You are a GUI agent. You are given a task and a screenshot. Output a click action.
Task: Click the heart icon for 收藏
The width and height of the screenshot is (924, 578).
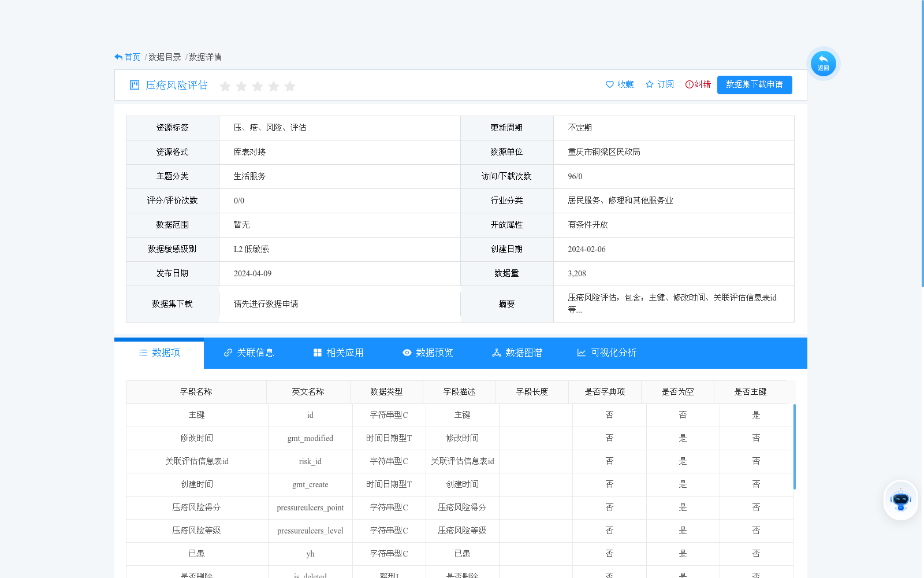[609, 84]
